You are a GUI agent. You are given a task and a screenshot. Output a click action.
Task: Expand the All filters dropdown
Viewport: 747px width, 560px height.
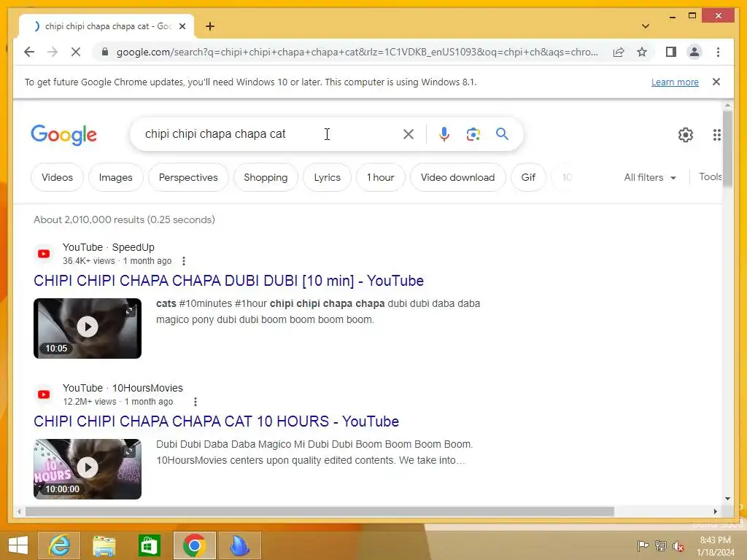[650, 178]
